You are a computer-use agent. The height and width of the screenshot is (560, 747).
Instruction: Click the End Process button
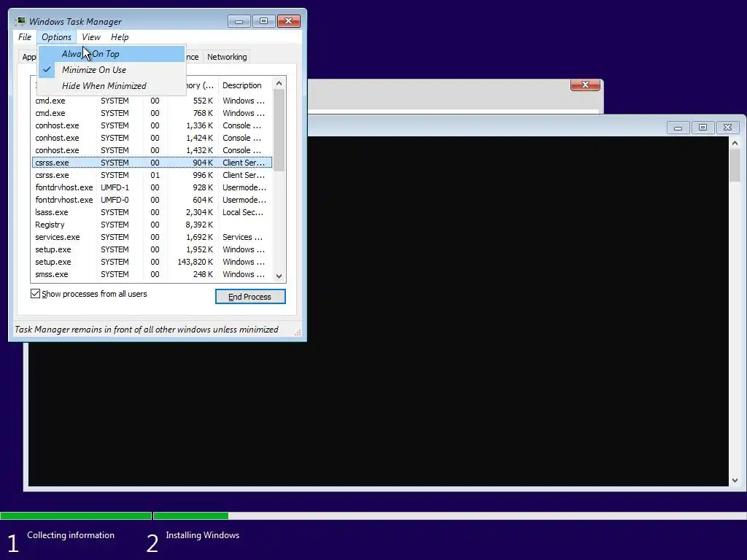click(250, 297)
